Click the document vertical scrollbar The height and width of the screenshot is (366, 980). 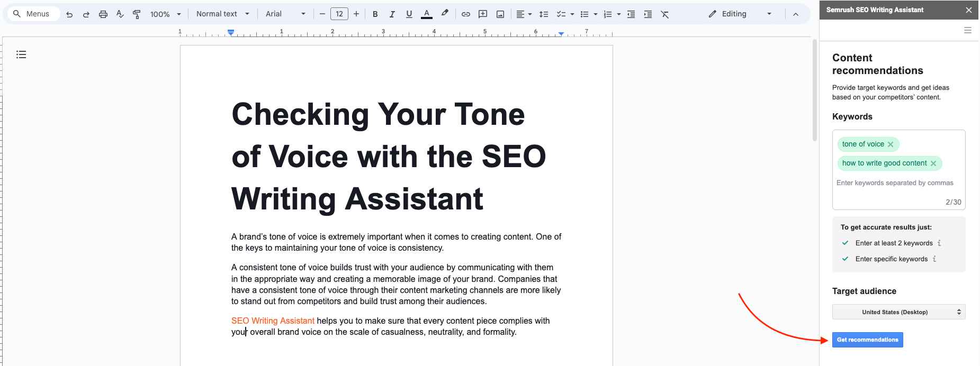[815, 90]
